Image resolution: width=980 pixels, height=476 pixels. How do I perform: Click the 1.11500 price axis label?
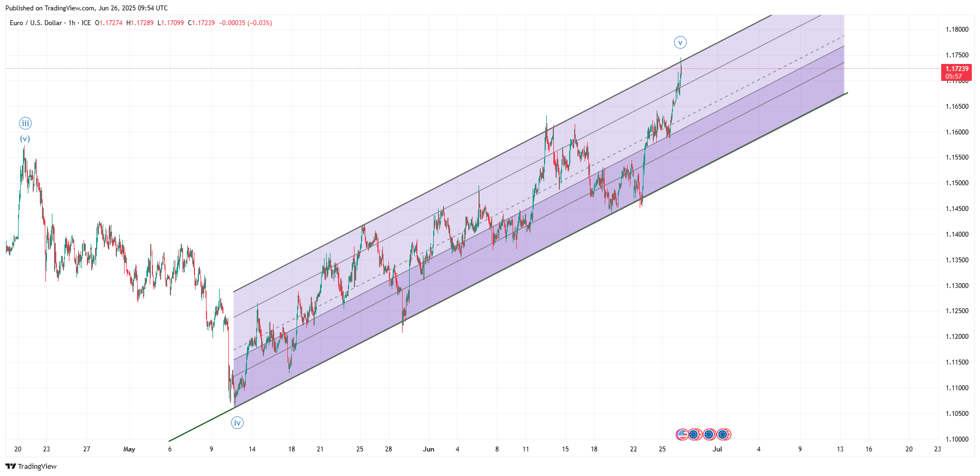click(x=957, y=362)
